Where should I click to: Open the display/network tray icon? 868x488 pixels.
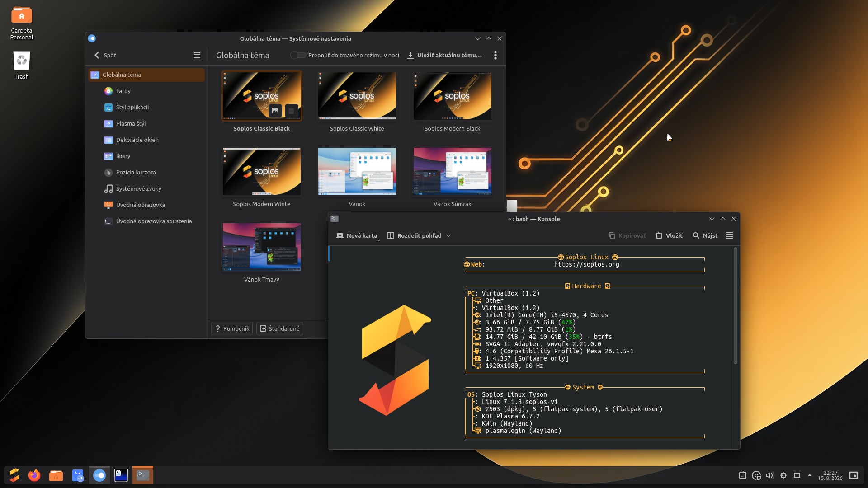click(x=797, y=475)
